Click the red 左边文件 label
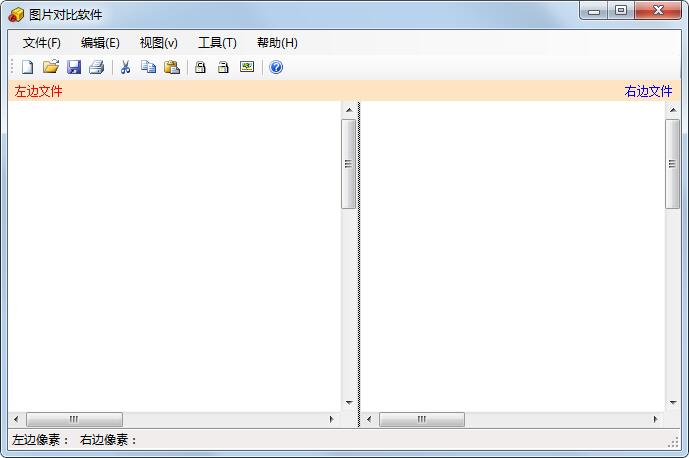Image resolution: width=689 pixels, height=458 pixels. coord(39,91)
